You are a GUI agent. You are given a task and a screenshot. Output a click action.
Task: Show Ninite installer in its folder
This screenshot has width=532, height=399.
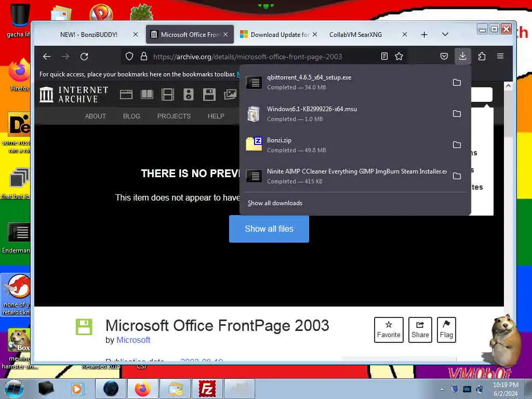point(457,176)
